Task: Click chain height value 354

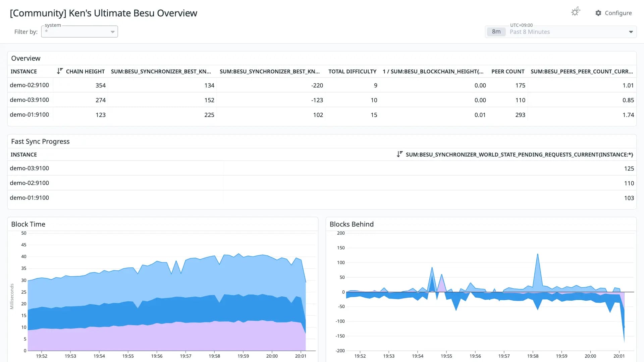Action: [101, 85]
